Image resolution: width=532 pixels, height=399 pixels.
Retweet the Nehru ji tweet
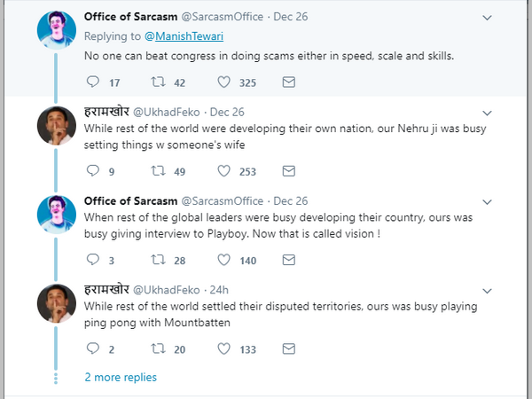pos(160,171)
